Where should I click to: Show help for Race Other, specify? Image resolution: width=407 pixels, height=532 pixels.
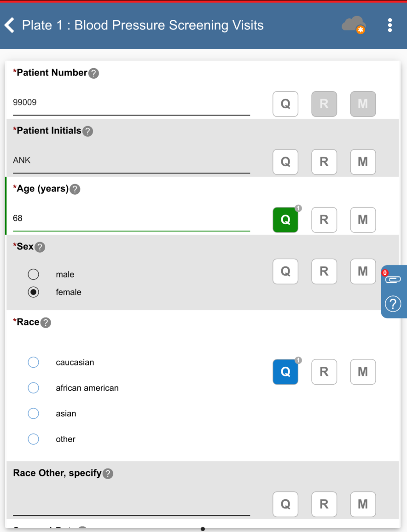[x=108, y=474]
